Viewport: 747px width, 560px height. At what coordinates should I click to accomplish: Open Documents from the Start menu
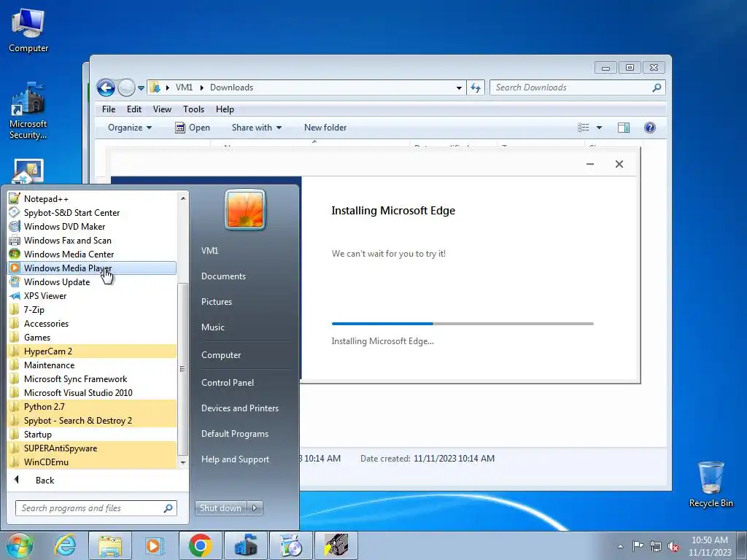(223, 276)
